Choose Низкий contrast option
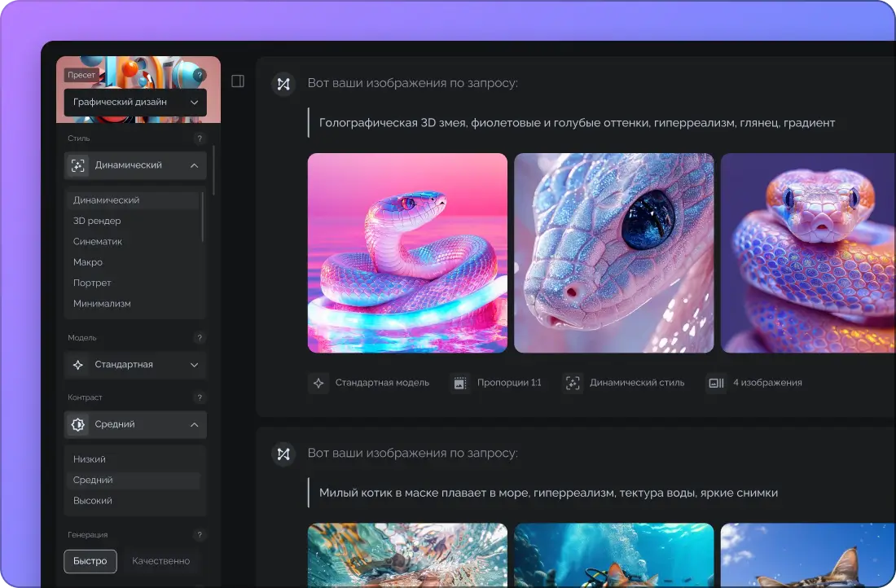896x588 pixels. [90, 459]
